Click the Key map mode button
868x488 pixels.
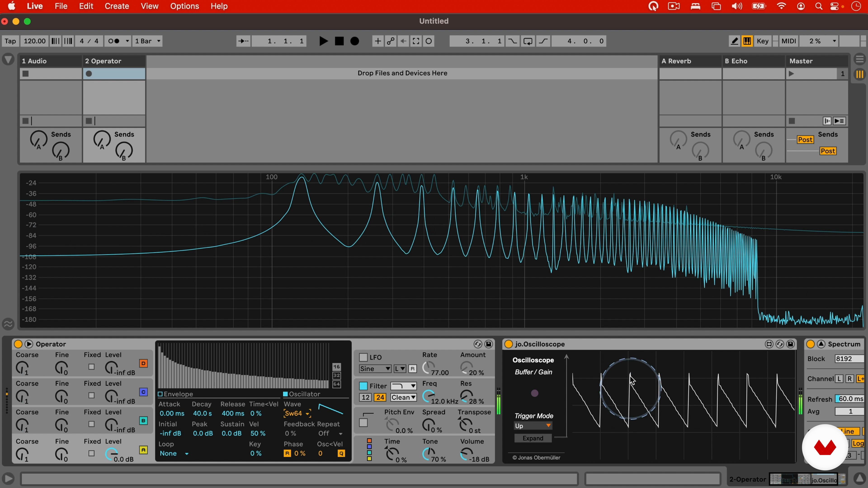click(762, 41)
